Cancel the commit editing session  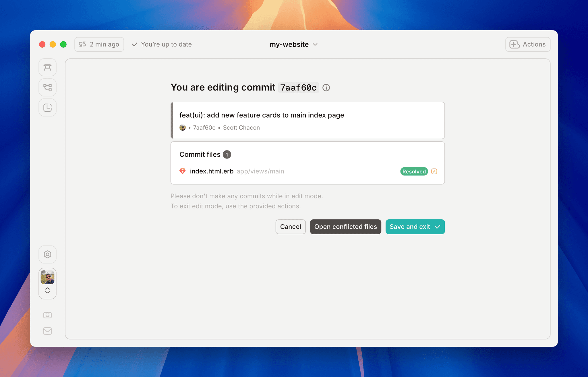[x=290, y=227]
